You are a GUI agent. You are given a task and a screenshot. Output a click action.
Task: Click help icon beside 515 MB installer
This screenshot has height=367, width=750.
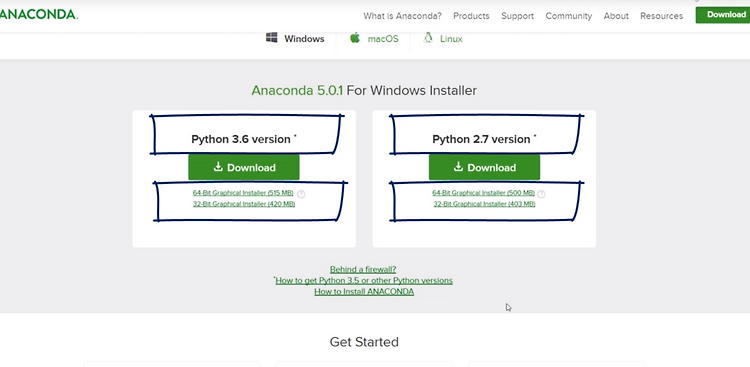(301, 194)
